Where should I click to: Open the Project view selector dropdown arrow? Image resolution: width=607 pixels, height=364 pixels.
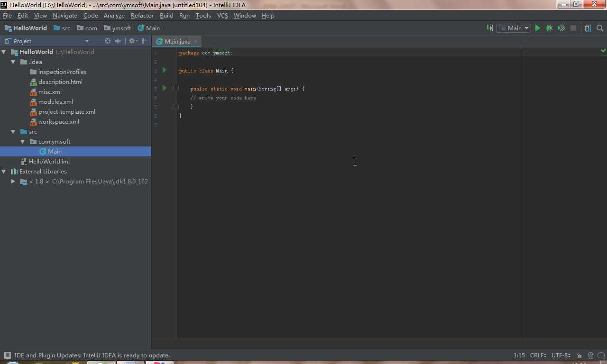coord(87,41)
